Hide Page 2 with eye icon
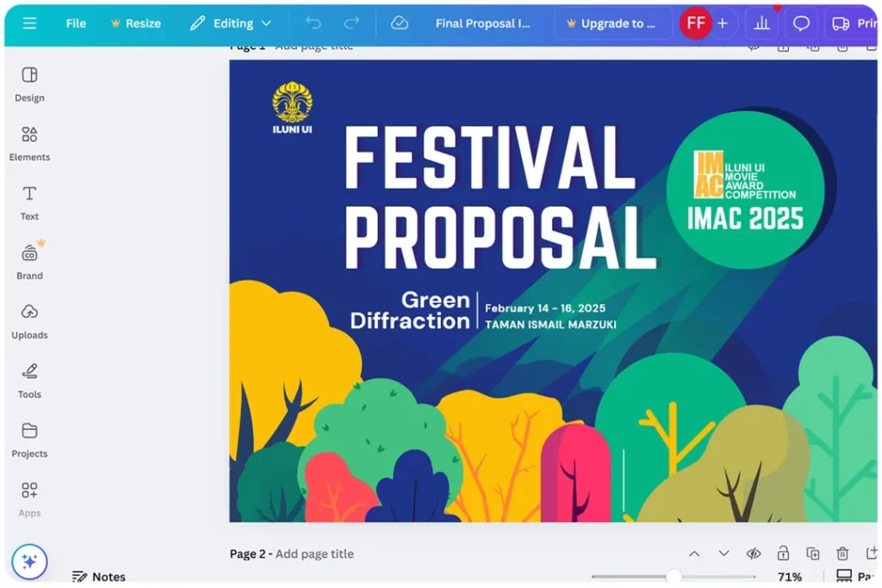The height and width of the screenshot is (588, 882). pyautogui.click(x=754, y=554)
